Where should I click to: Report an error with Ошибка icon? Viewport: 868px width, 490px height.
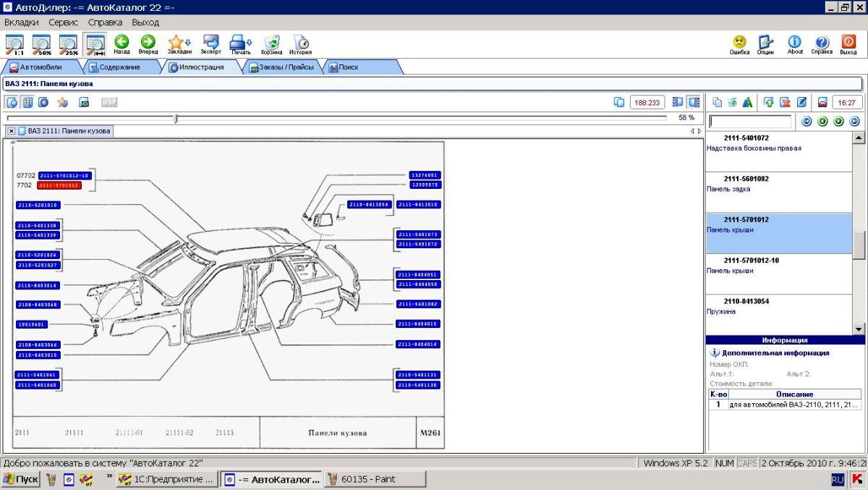click(739, 44)
